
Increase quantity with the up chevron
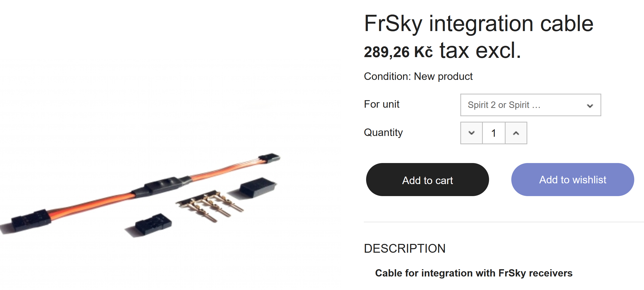516,133
